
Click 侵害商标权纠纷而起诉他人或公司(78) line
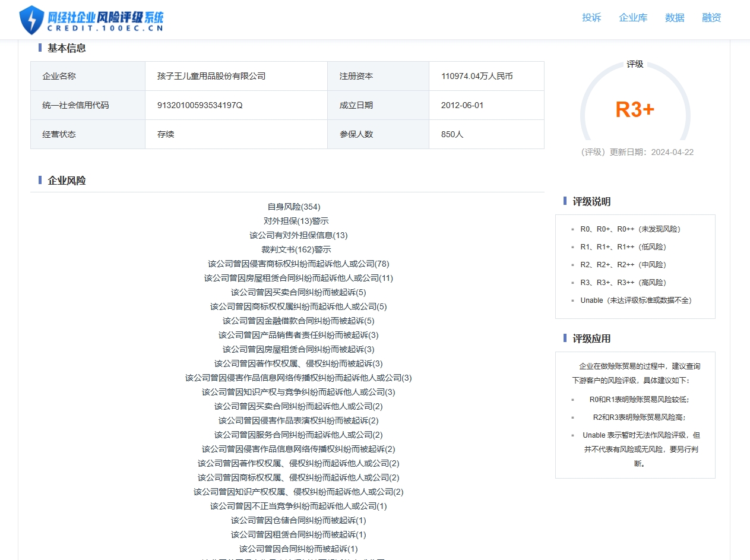click(x=299, y=264)
